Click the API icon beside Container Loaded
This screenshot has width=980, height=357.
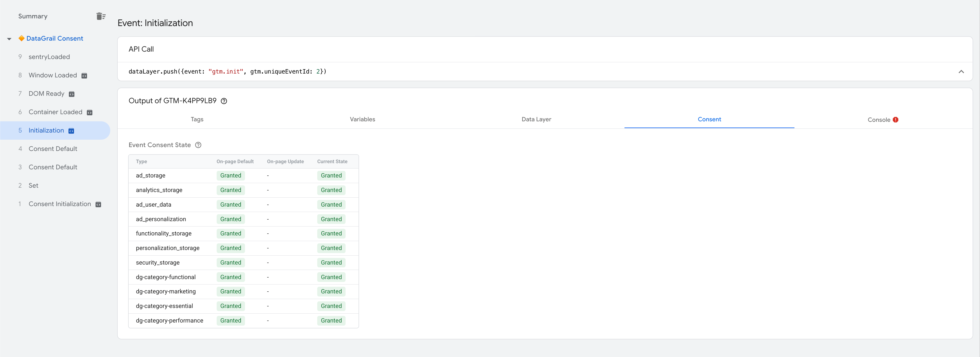[90, 112]
